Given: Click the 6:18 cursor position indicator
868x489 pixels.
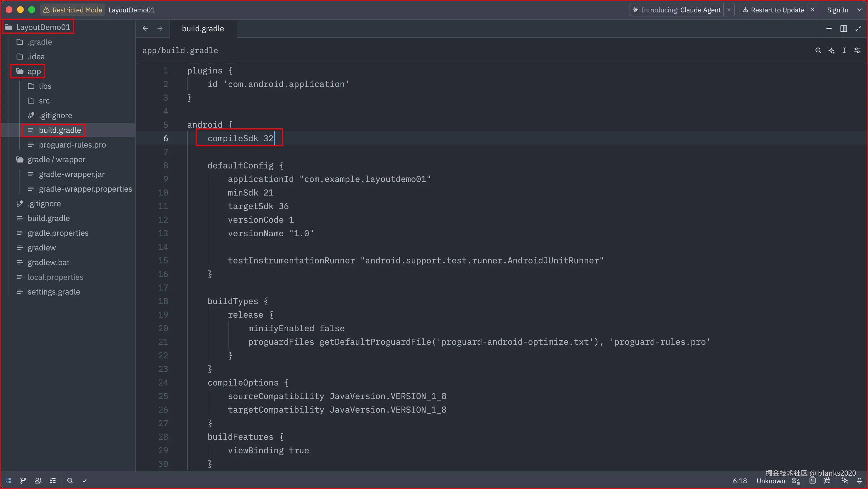Looking at the screenshot, I should pos(740,481).
